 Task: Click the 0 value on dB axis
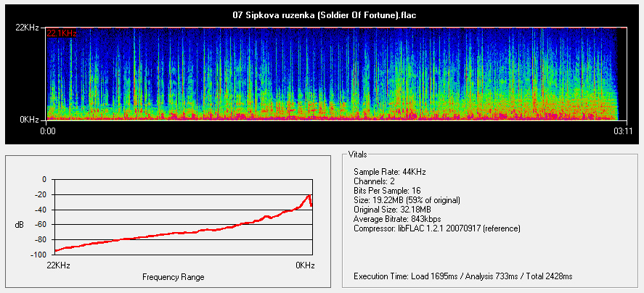(x=43, y=179)
